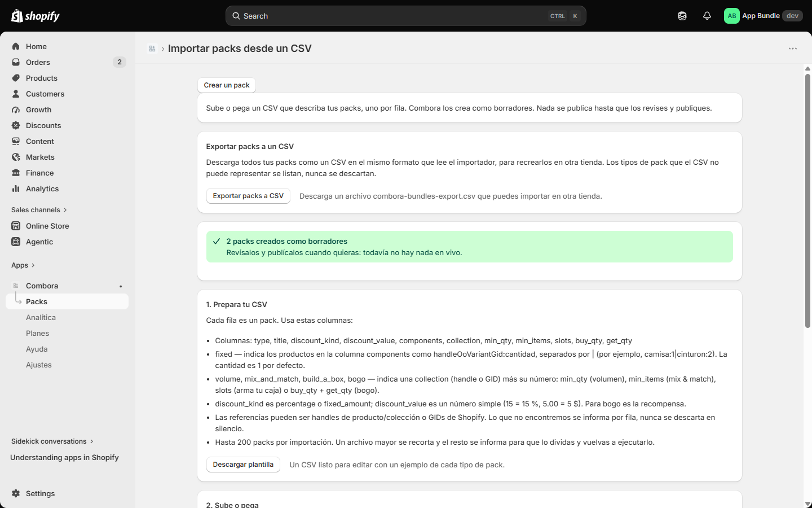Click the '2 packs creados como borradores' message
812x508 pixels.
click(x=287, y=241)
